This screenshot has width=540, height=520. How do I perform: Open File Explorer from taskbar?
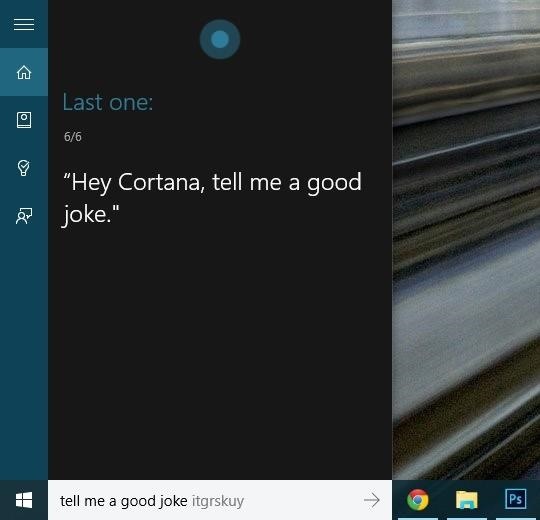(467, 500)
